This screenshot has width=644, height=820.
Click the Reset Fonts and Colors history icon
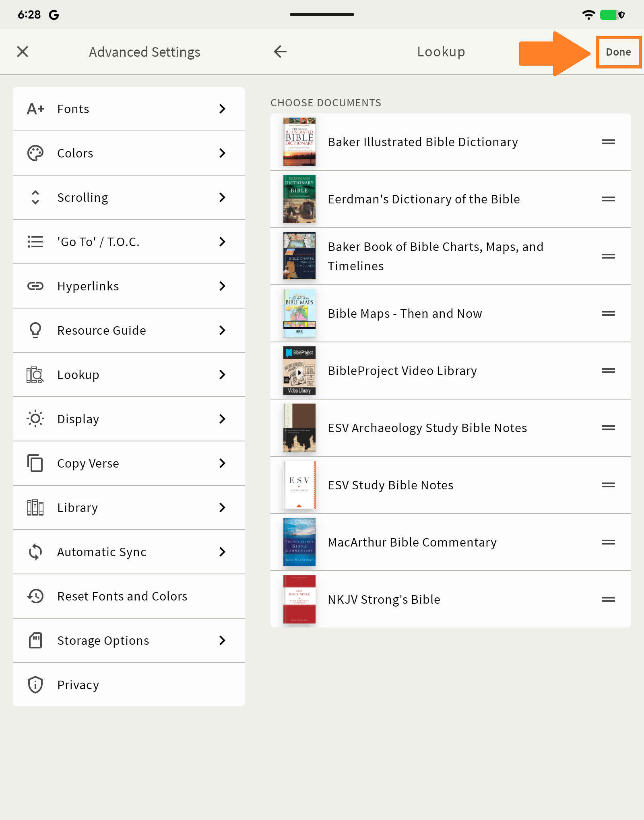click(35, 596)
